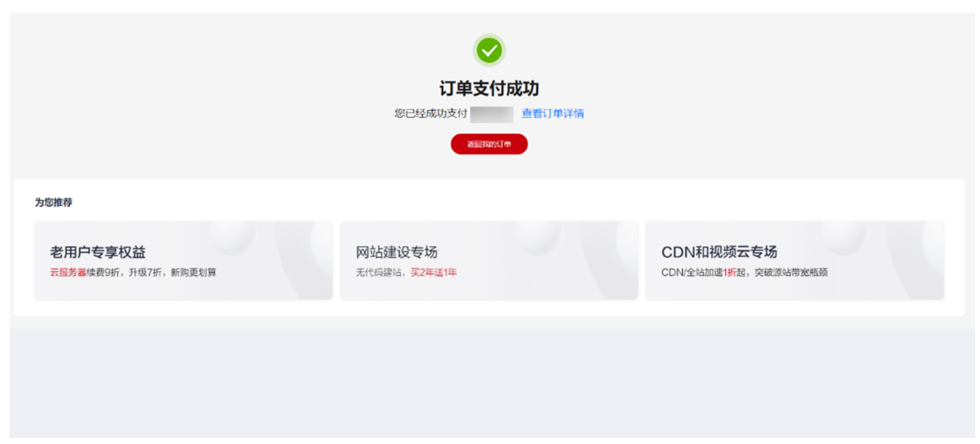Image resolution: width=980 pixels, height=444 pixels.
Task: Open the 老用户专享权益 card title
Action: [x=98, y=252]
